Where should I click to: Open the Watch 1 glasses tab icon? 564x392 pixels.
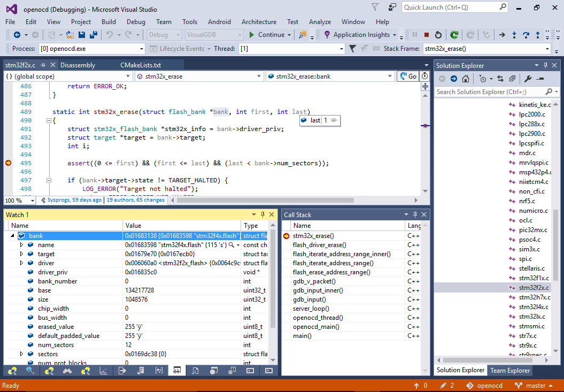[176, 371]
